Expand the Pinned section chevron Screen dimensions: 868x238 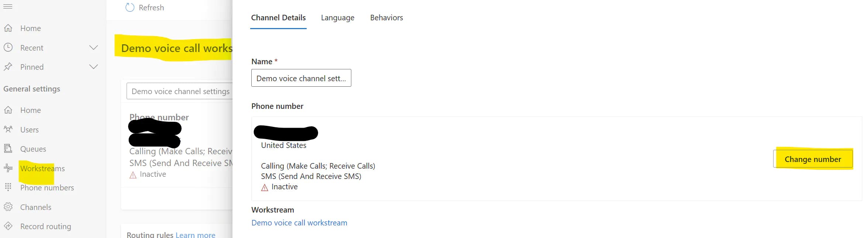[x=94, y=67]
